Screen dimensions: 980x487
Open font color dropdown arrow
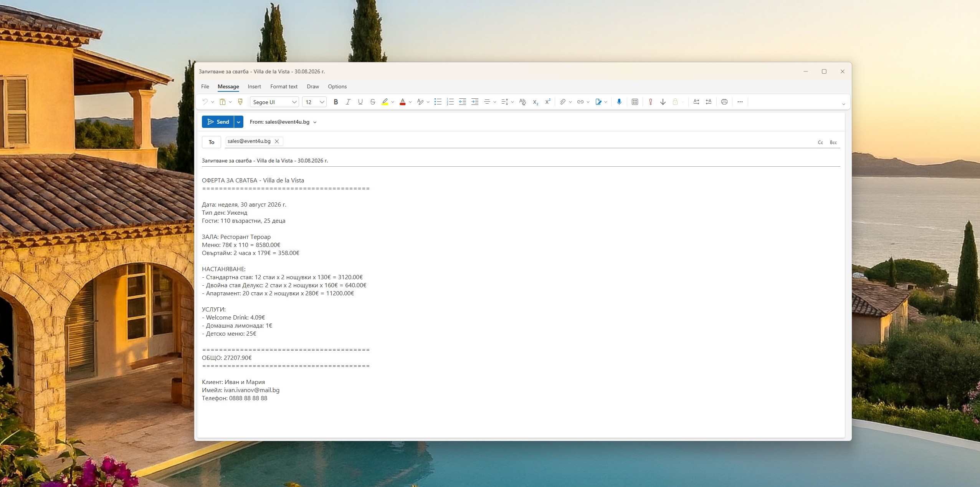(410, 102)
